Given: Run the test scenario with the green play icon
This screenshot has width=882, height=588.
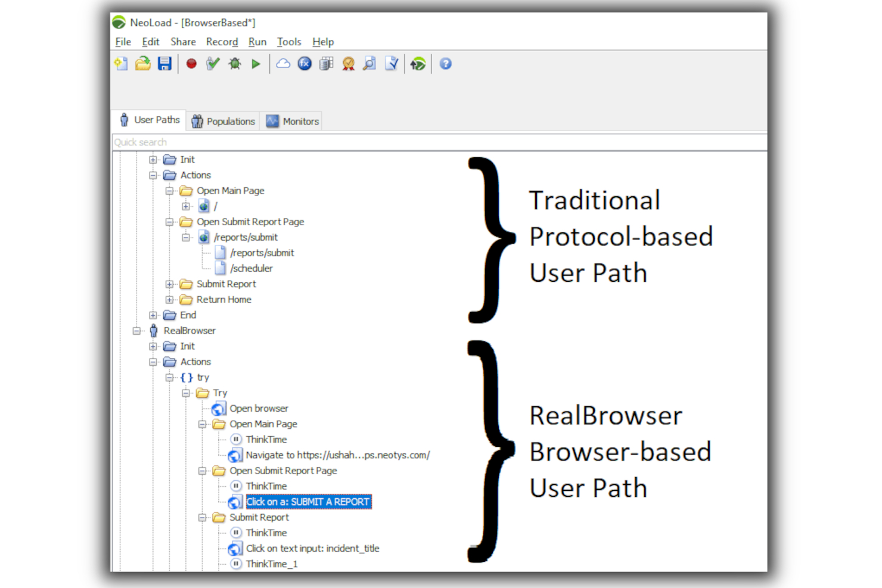Looking at the screenshot, I should [x=256, y=63].
